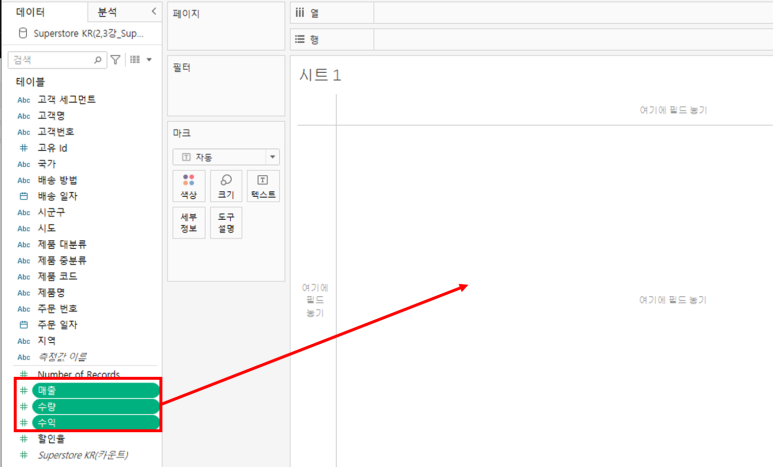
Task: Select the 주문 번호 field
Action: (x=57, y=309)
